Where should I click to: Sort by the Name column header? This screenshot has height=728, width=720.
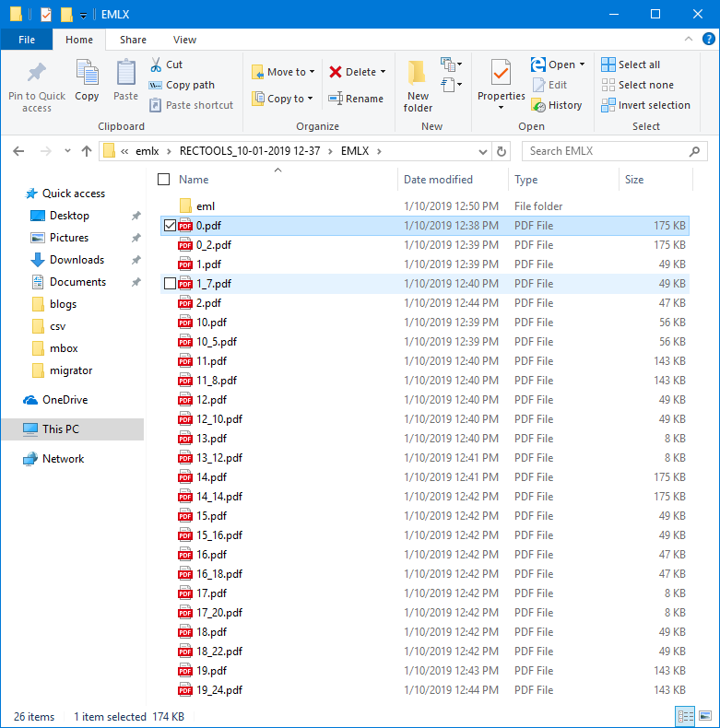tap(194, 180)
